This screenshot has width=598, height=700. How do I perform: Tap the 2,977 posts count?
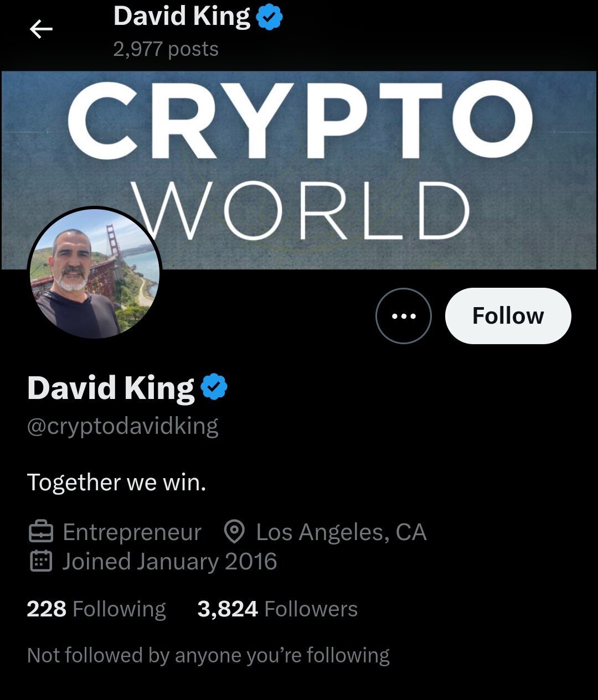(x=166, y=49)
